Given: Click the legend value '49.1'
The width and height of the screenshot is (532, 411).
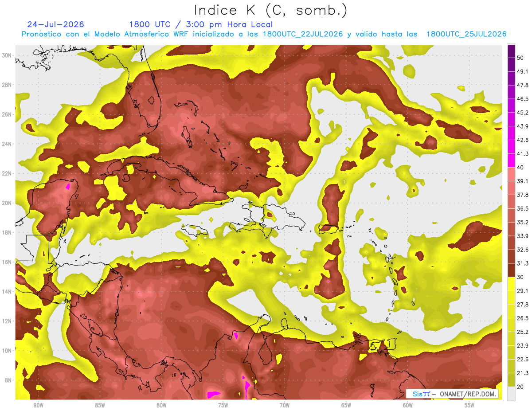Looking at the screenshot, I should pos(523,71).
